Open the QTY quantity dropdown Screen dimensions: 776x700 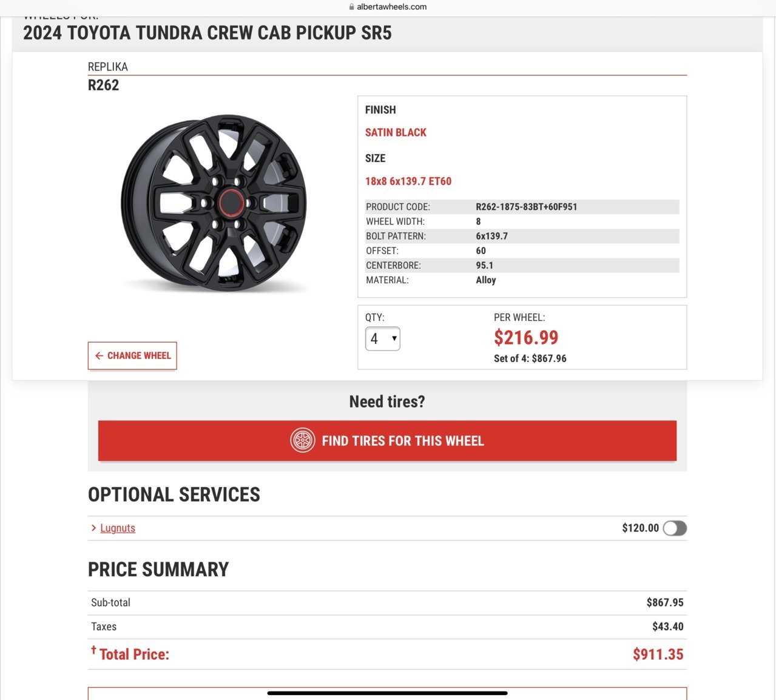coord(382,338)
